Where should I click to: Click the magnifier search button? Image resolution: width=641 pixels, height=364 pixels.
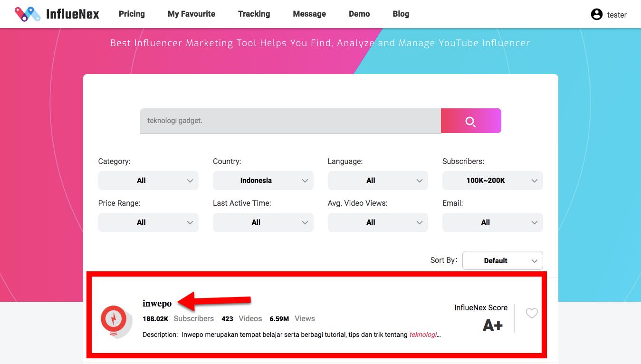pyautogui.click(x=471, y=121)
